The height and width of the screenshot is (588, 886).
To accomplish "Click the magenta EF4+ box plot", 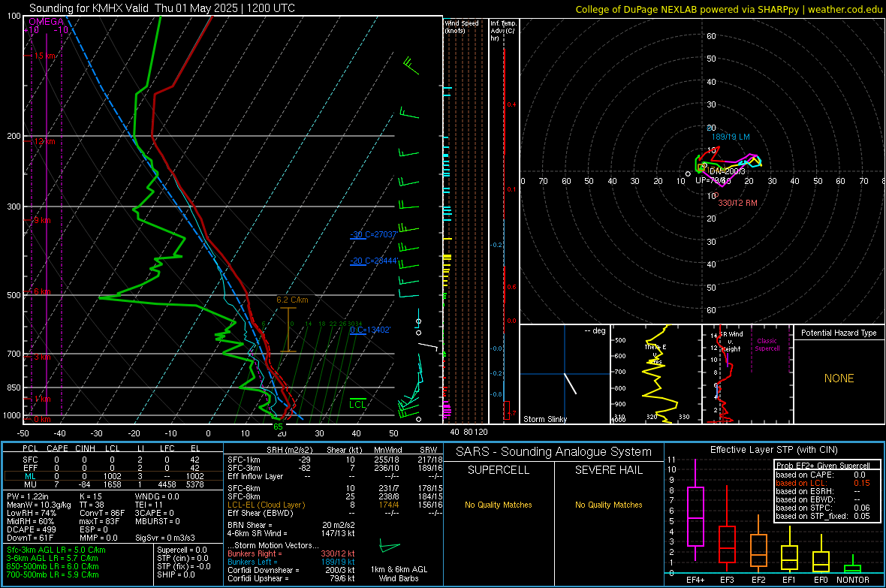I will coord(695,509).
